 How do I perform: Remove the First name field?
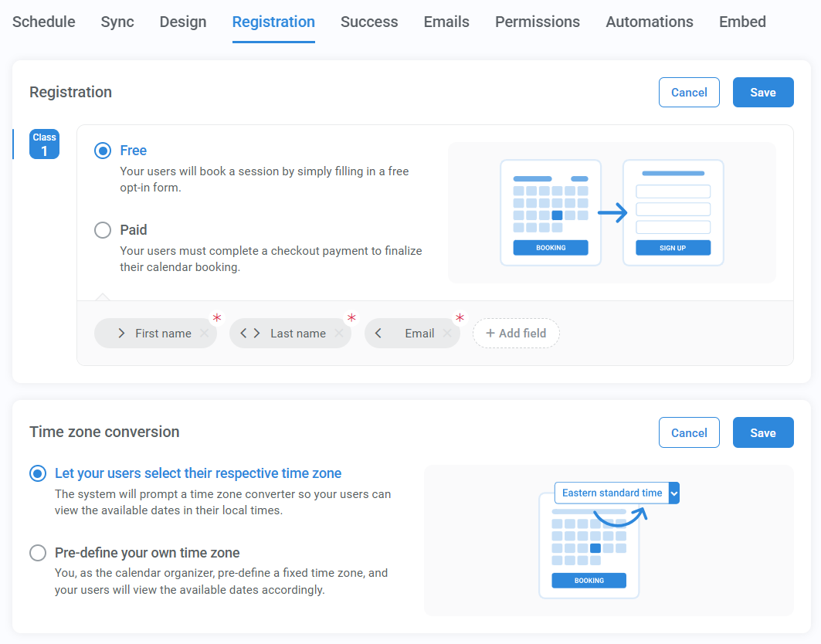pos(205,333)
